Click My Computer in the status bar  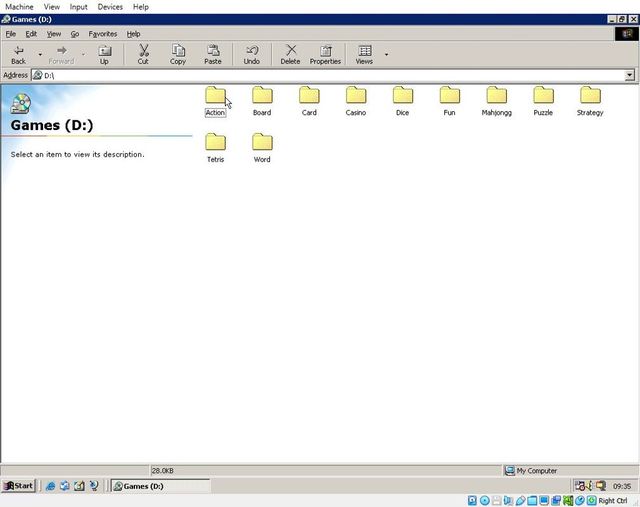(x=536, y=470)
